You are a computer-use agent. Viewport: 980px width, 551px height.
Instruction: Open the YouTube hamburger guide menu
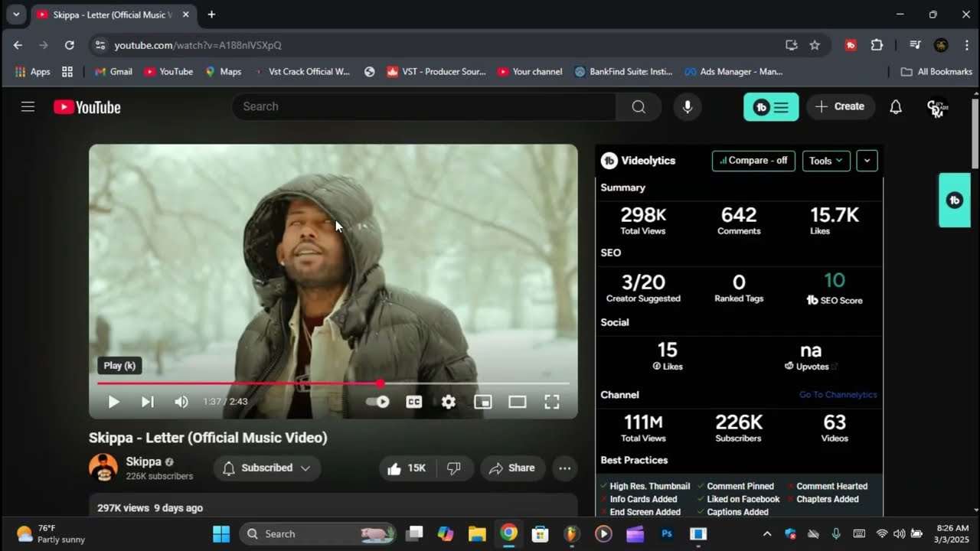click(x=28, y=107)
